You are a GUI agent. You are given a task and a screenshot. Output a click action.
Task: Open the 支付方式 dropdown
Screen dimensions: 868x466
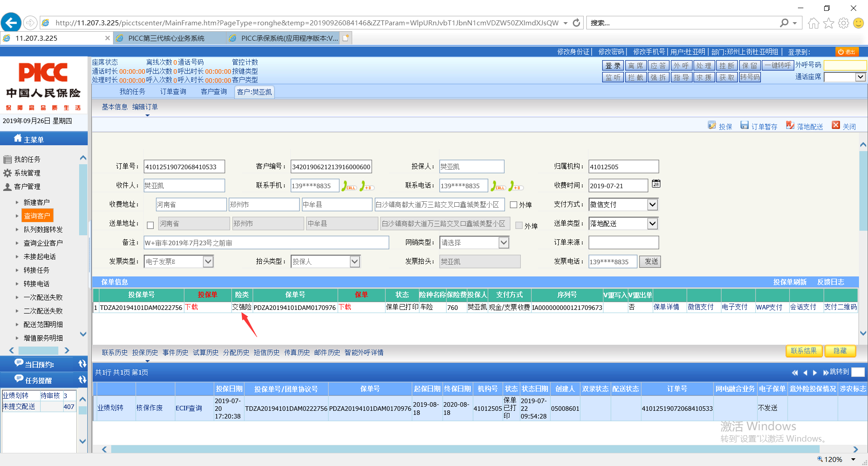pyautogui.click(x=652, y=204)
